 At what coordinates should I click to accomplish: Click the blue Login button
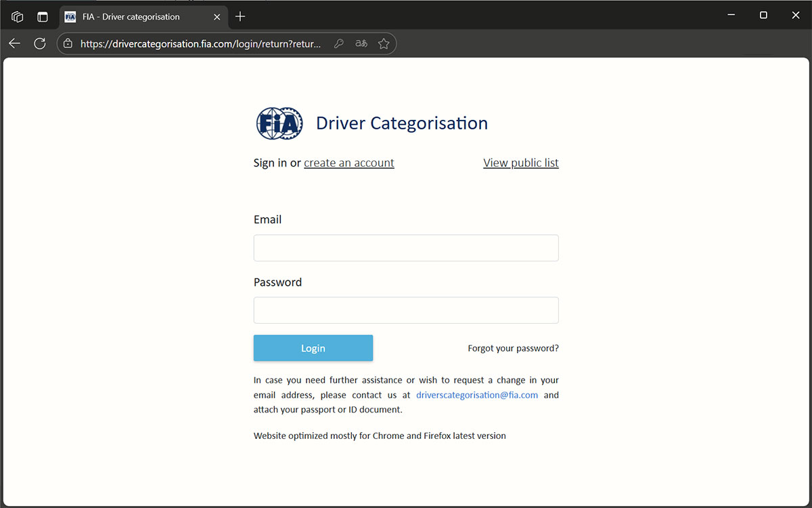313,348
